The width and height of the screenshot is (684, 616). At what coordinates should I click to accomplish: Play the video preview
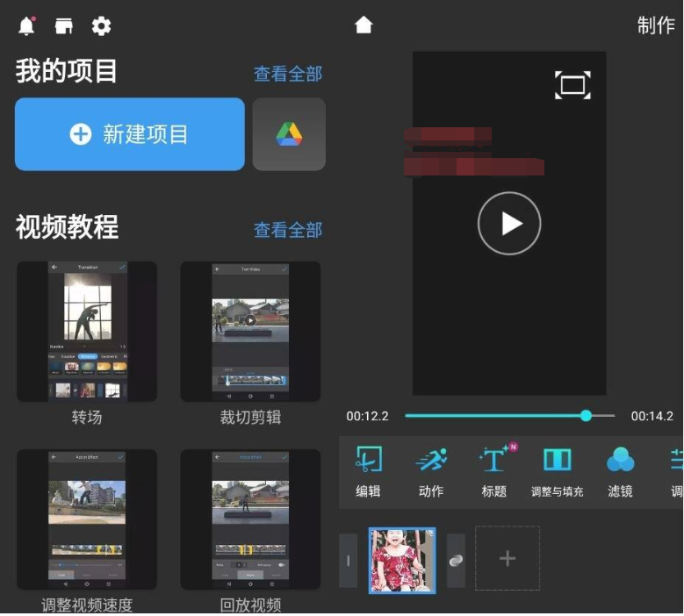[509, 224]
